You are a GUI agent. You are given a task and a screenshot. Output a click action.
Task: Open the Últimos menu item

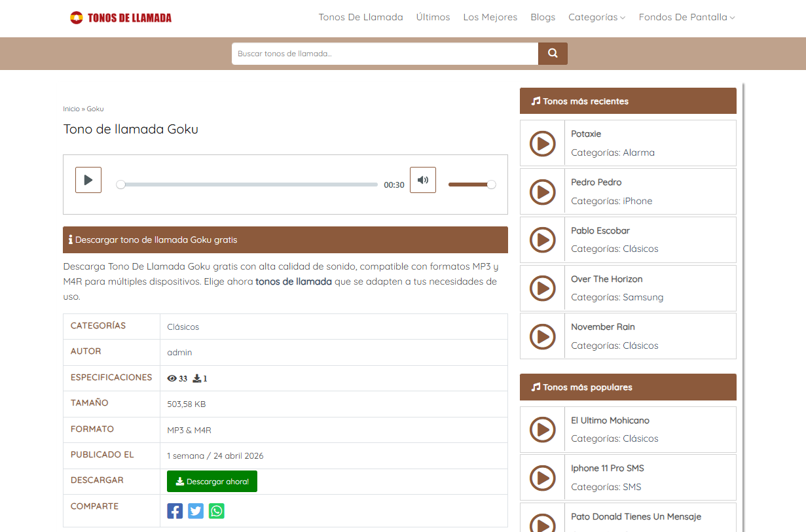(433, 18)
